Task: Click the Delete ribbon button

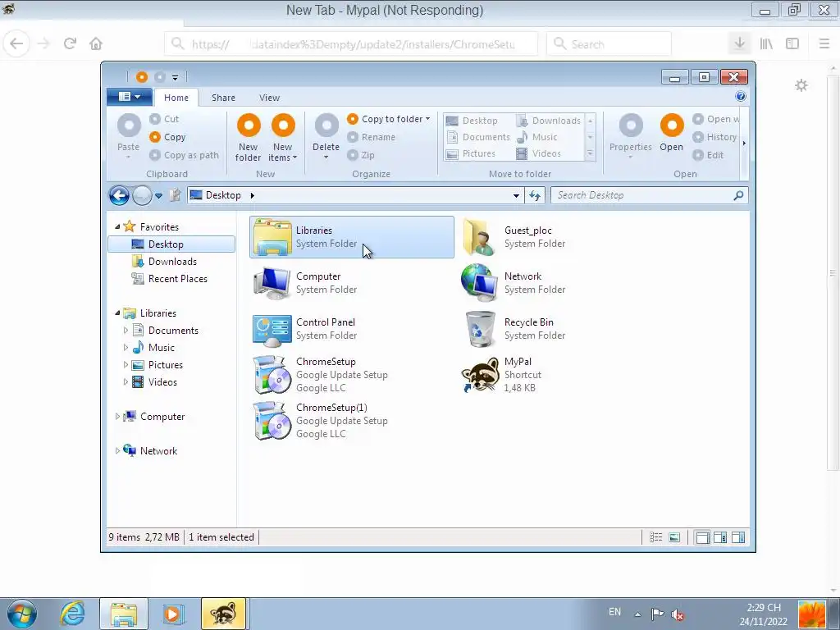Action: [326, 136]
